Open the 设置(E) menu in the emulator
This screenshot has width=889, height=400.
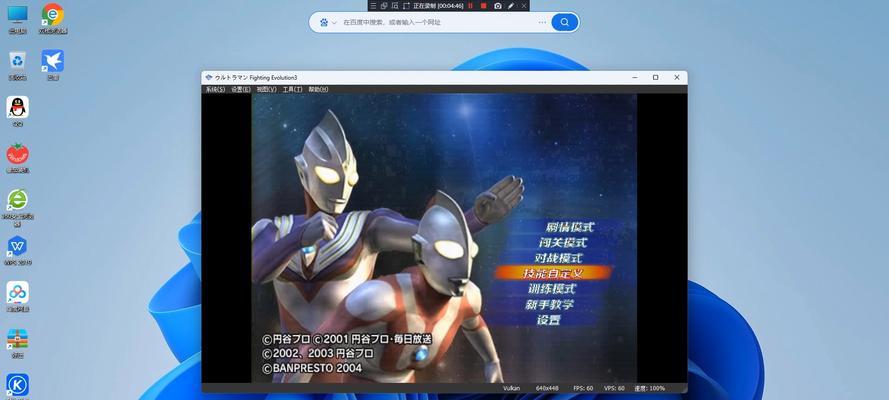point(241,90)
